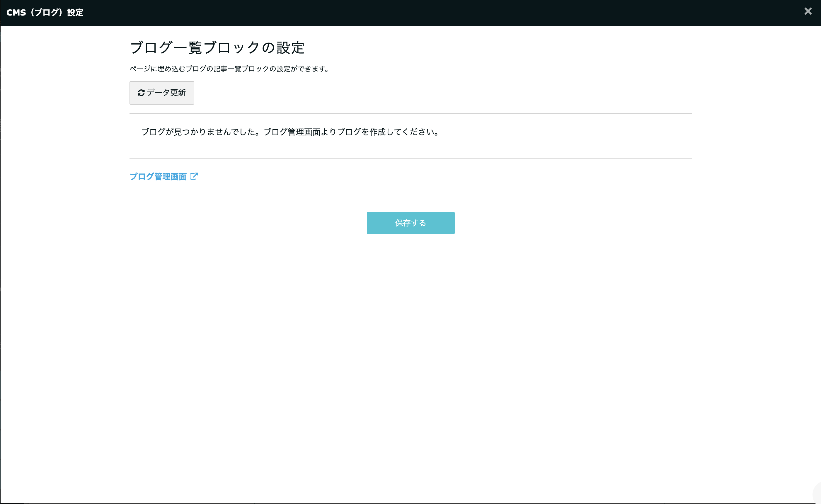Viewport: 821px width, 504px height.
Task: Click the CMS (ブログ) 設定 title text
Action: (45, 13)
